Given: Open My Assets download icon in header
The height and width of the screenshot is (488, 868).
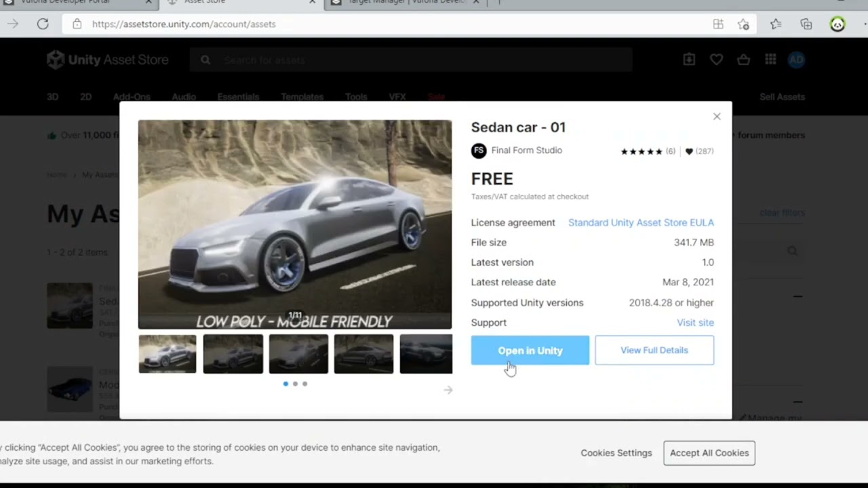Looking at the screenshot, I should click(x=689, y=60).
